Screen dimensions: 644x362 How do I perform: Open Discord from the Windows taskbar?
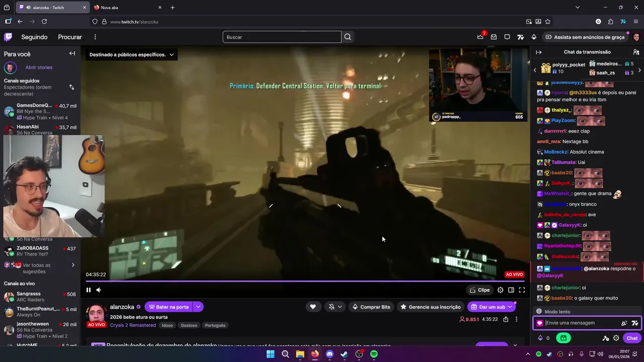pos(330,354)
